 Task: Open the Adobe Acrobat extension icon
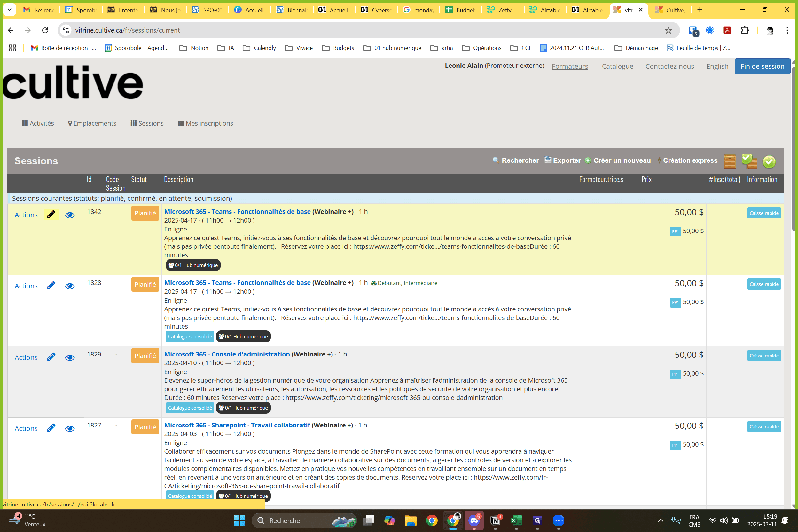(x=727, y=30)
